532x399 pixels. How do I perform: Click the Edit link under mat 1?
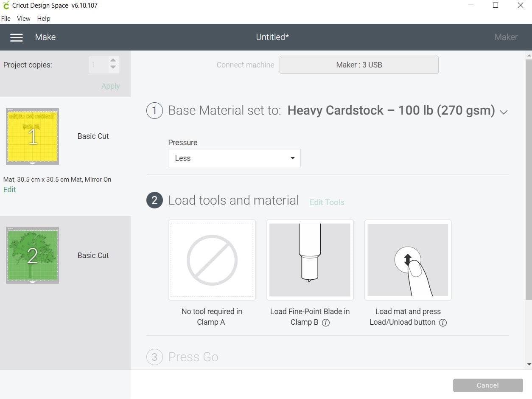point(9,190)
